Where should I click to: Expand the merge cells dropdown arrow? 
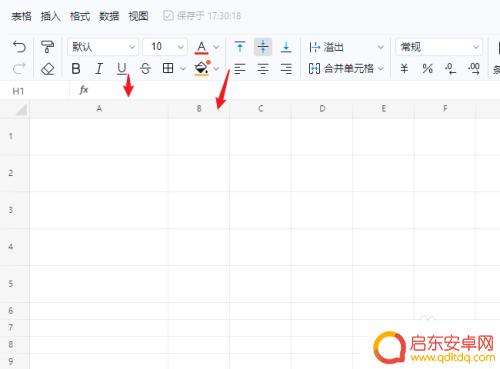381,69
